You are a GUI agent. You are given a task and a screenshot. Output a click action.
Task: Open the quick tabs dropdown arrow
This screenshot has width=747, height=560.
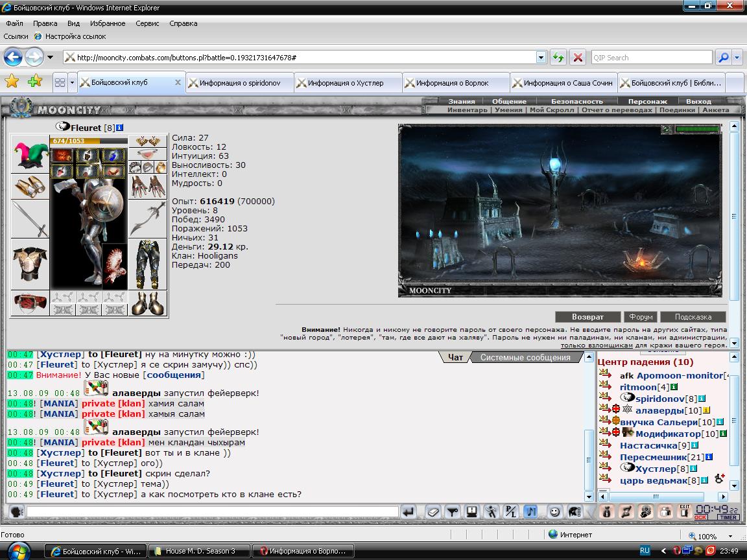point(72,82)
